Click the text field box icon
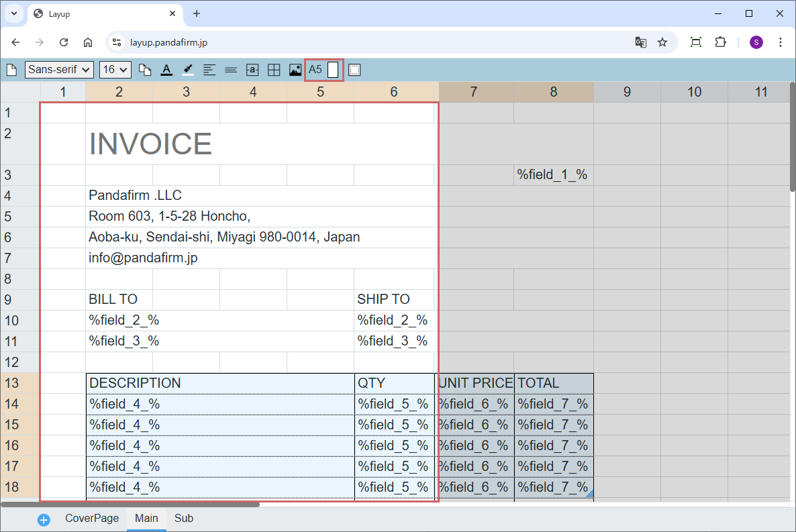796x532 pixels. point(252,70)
